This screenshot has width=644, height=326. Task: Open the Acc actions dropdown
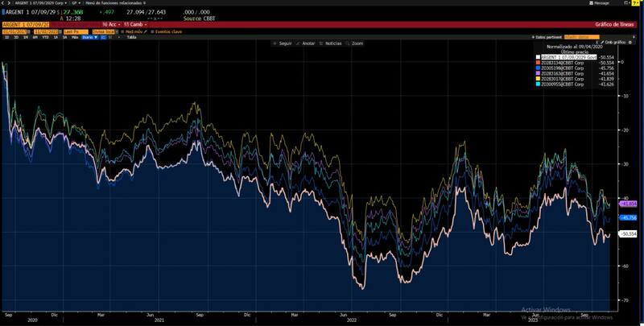pyautogui.click(x=110, y=24)
